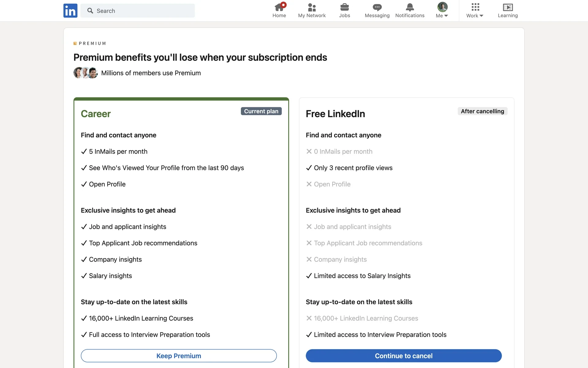The image size is (588, 368).
Task: Click '0 InMails per month' text
Action: [x=343, y=151]
